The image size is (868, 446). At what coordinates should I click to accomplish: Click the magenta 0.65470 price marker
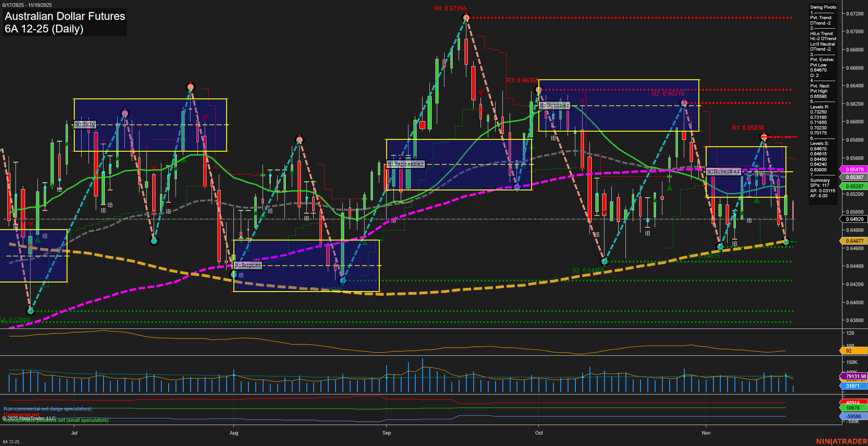pyautogui.click(x=854, y=169)
